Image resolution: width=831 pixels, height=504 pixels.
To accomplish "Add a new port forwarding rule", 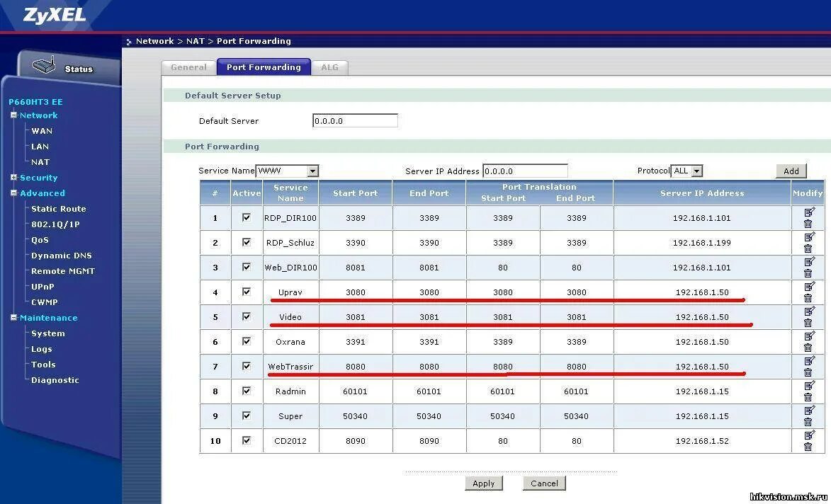I will 791,171.
